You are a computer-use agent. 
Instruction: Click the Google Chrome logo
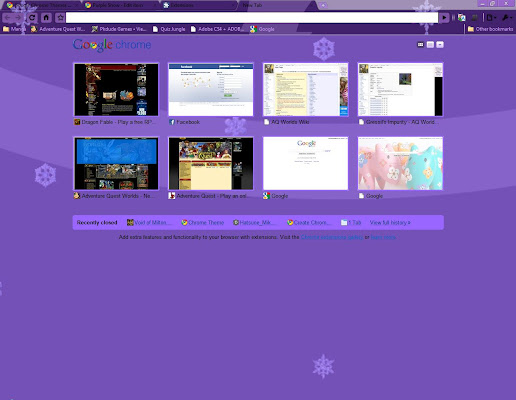click(x=112, y=45)
